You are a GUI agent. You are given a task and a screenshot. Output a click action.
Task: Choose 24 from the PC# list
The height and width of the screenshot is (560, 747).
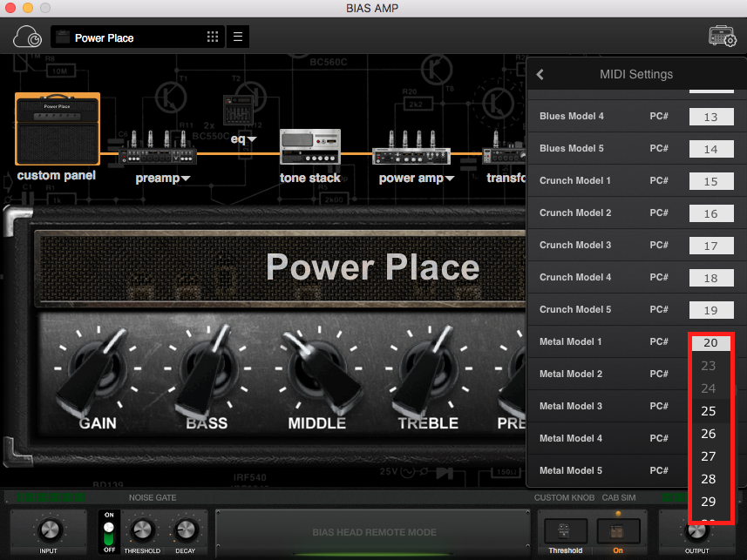click(709, 388)
